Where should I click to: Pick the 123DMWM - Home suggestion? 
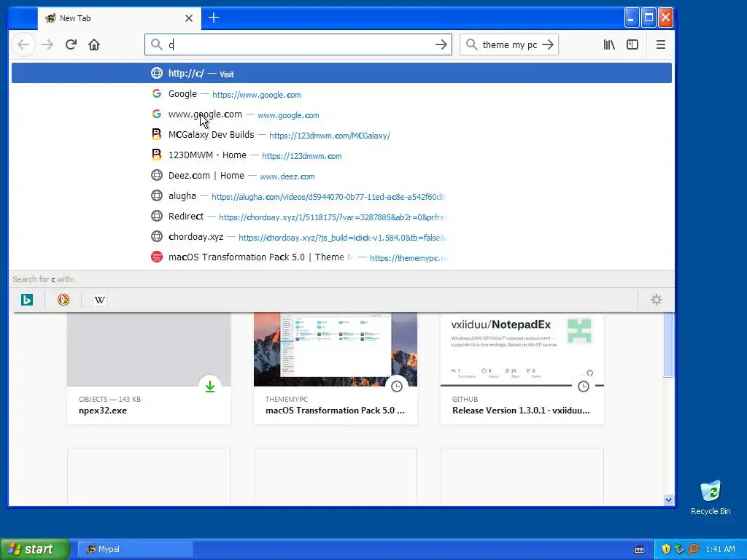tap(341, 155)
